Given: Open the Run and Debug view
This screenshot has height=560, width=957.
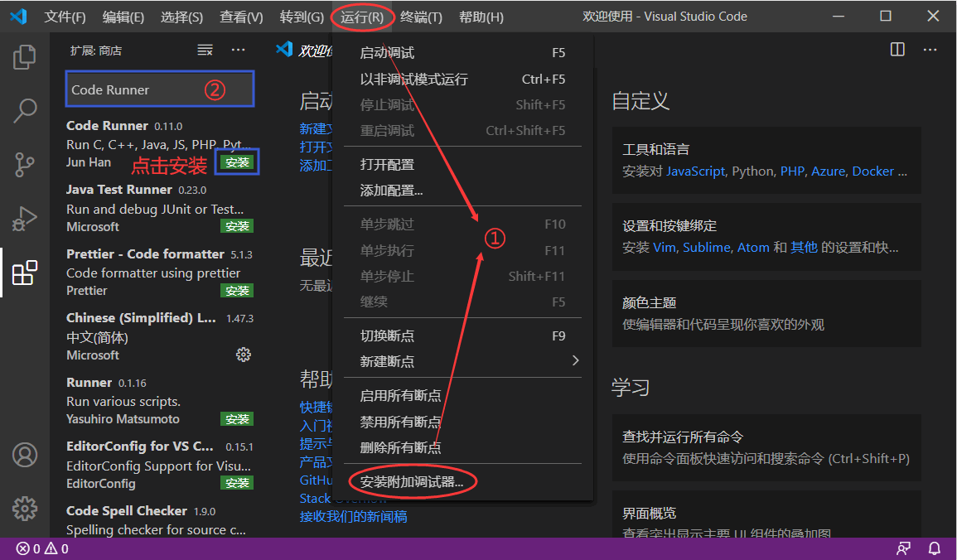Looking at the screenshot, I should (x=25, y=218).
